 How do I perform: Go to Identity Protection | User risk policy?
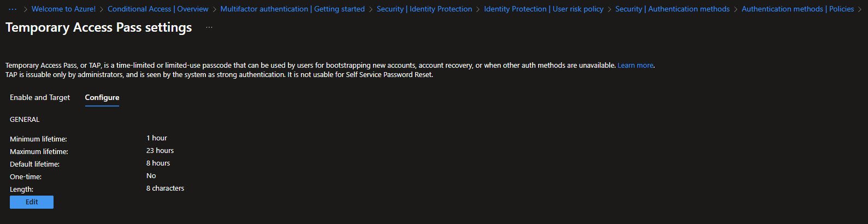click(x=544, y=9)
